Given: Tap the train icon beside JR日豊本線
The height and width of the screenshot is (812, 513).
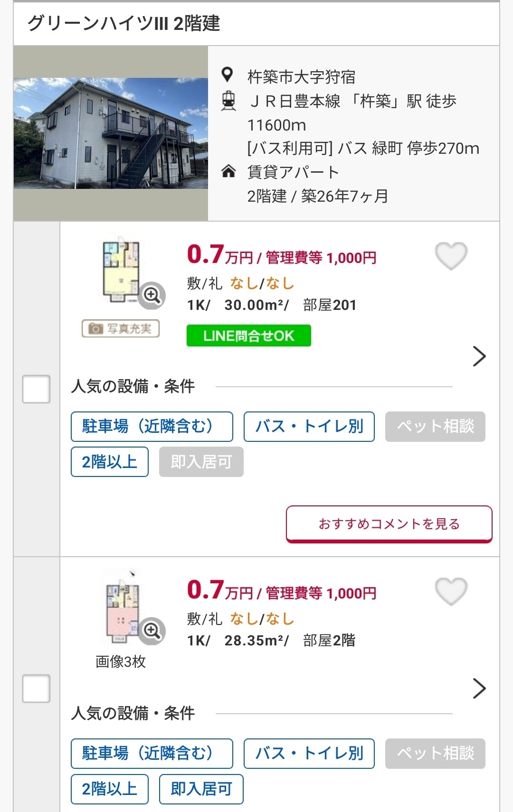Looking at the screenshot, I should [x=228, y=101].
